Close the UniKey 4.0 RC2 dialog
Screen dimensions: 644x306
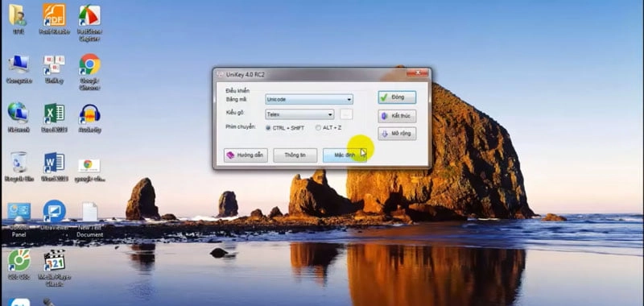[x=418, y=73]
